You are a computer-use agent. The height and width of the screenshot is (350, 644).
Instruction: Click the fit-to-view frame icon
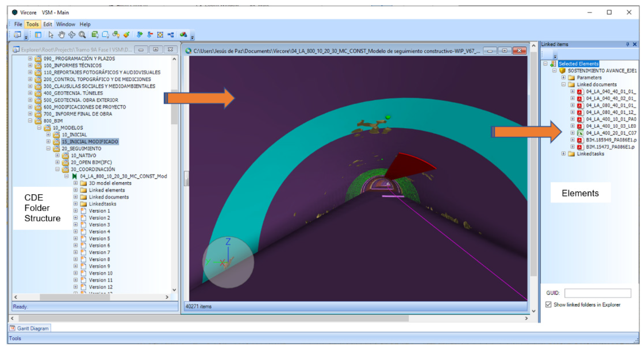click(160, 35)
